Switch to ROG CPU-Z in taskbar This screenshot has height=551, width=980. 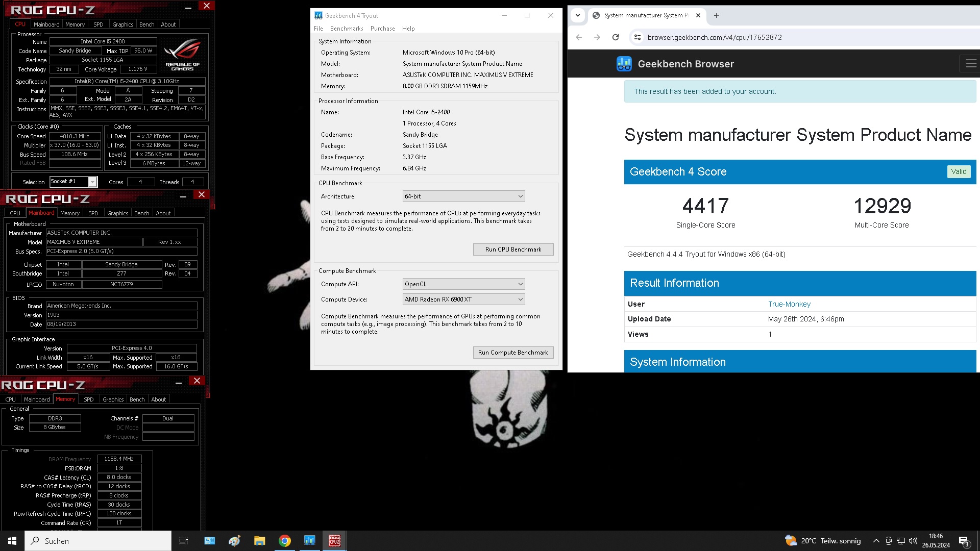335,541
